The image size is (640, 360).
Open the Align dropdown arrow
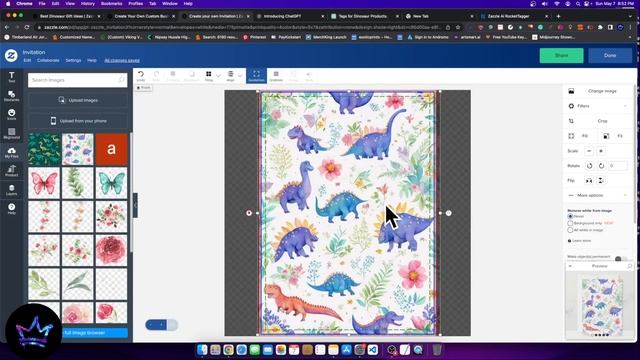pos(240,76)
